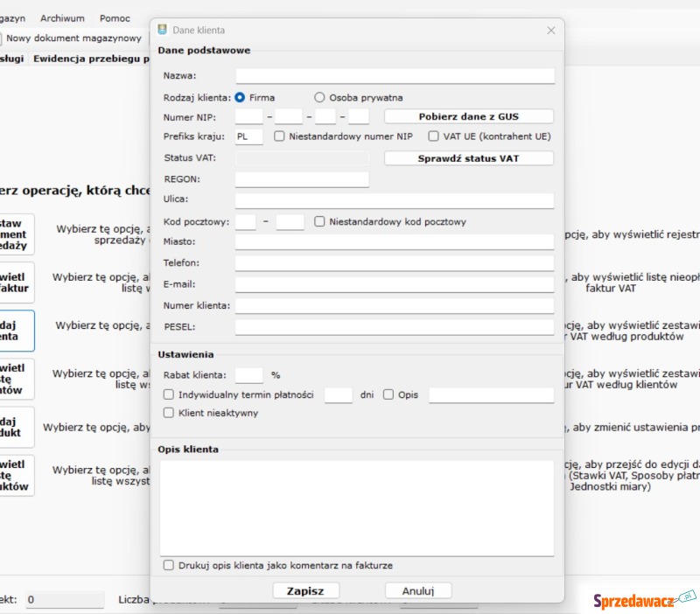
Task: Select the Osoba prywatna radio button
Action: point(319,97)
